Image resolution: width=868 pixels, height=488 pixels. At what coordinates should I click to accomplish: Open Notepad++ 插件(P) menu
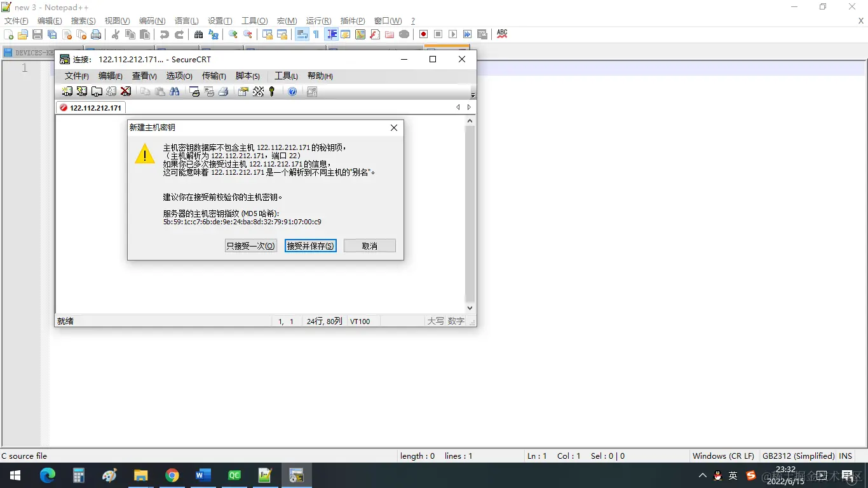tap(353, 21)
